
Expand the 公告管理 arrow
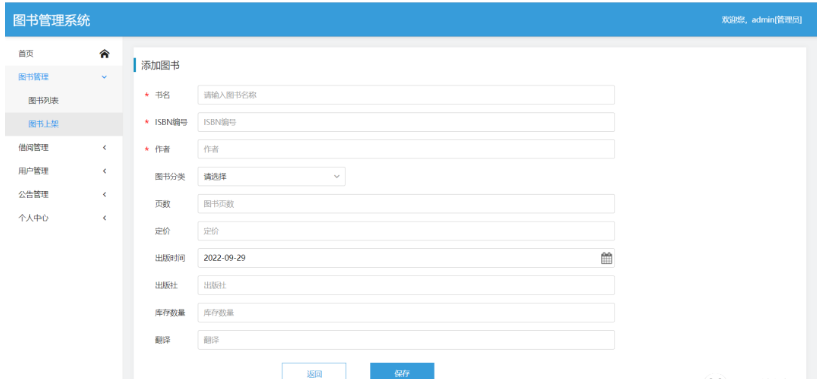[x=104, y=194]
